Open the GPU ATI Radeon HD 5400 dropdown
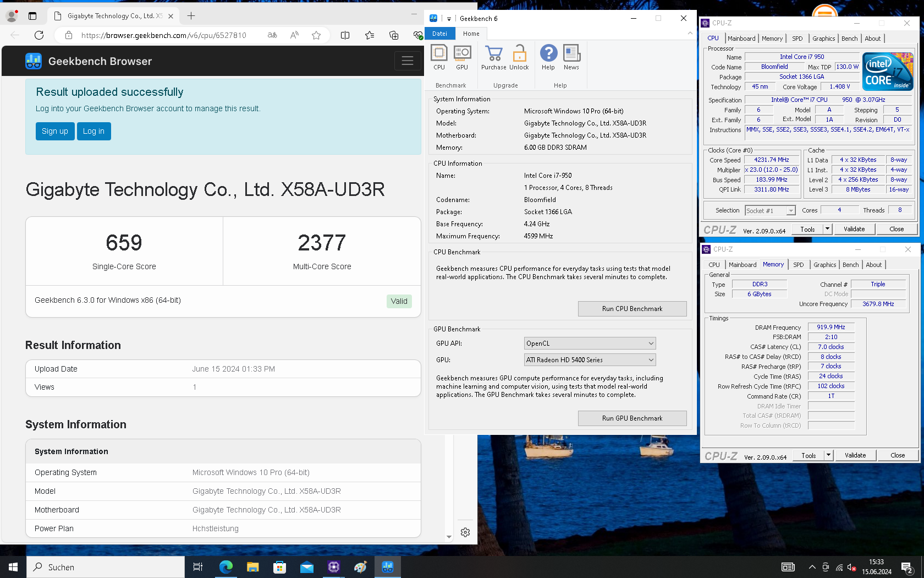Screen dimensions: 924x578 pos(590,360)
